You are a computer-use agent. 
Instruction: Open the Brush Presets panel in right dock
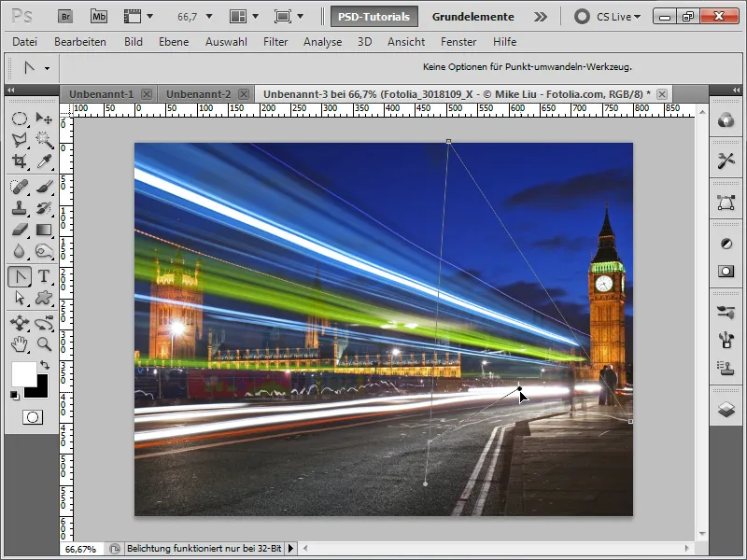[726, 313]
